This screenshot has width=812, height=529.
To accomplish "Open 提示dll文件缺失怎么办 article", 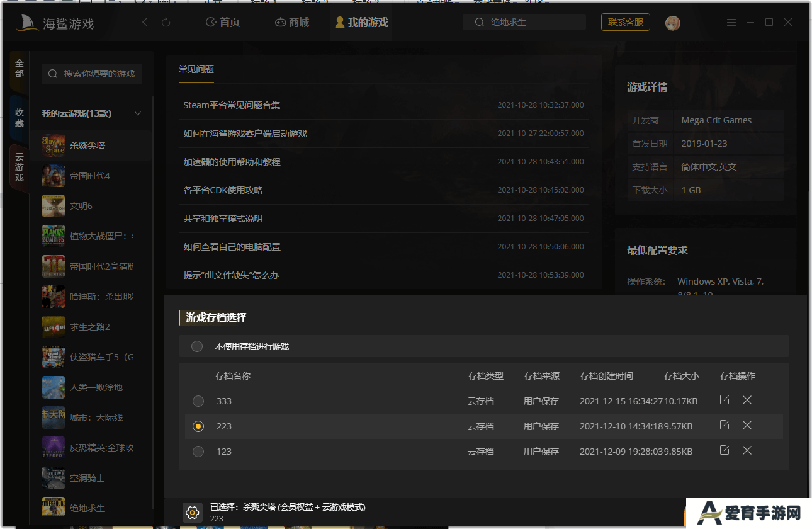I will (x=231, y=275).
